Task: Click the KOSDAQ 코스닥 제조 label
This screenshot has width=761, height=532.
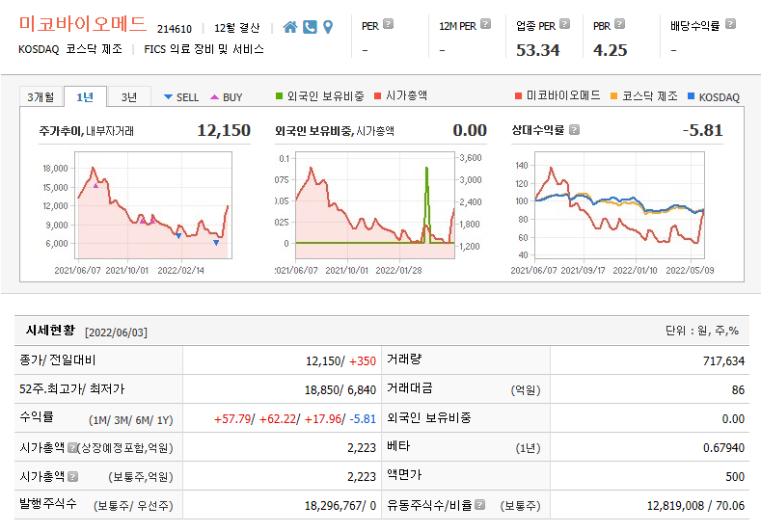Action: click(70, 49)
